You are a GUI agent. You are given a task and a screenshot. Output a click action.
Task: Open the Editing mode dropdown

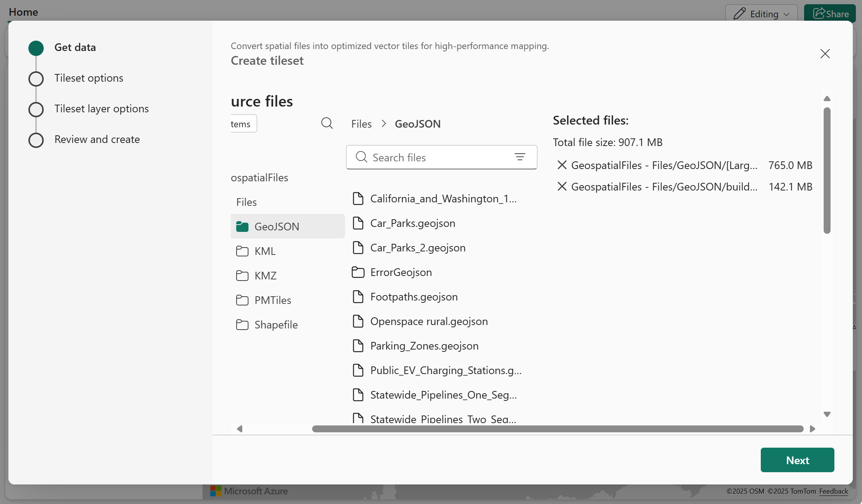tap(761, 14)
